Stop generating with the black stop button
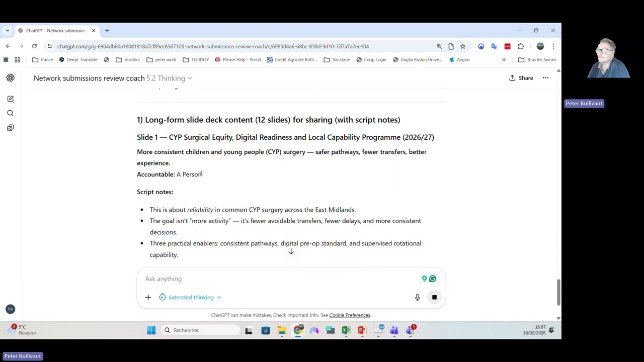 pos(434,297)
